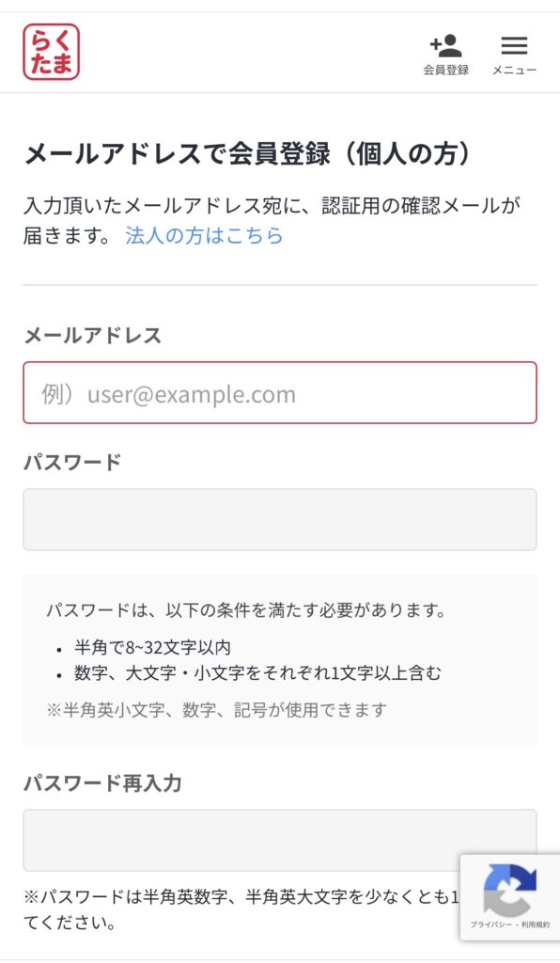Click the note below password re-entry field
This screenshot has height=963, width=560.
[x=241, y=909]
